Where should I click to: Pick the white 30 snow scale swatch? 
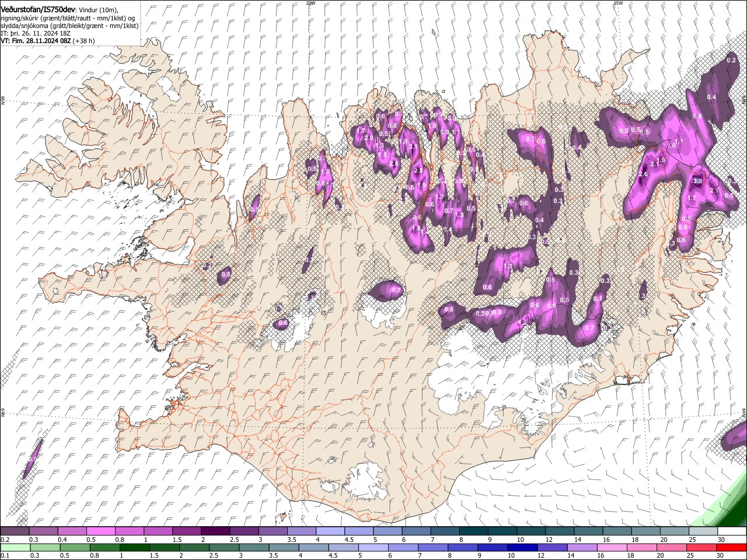732,531
